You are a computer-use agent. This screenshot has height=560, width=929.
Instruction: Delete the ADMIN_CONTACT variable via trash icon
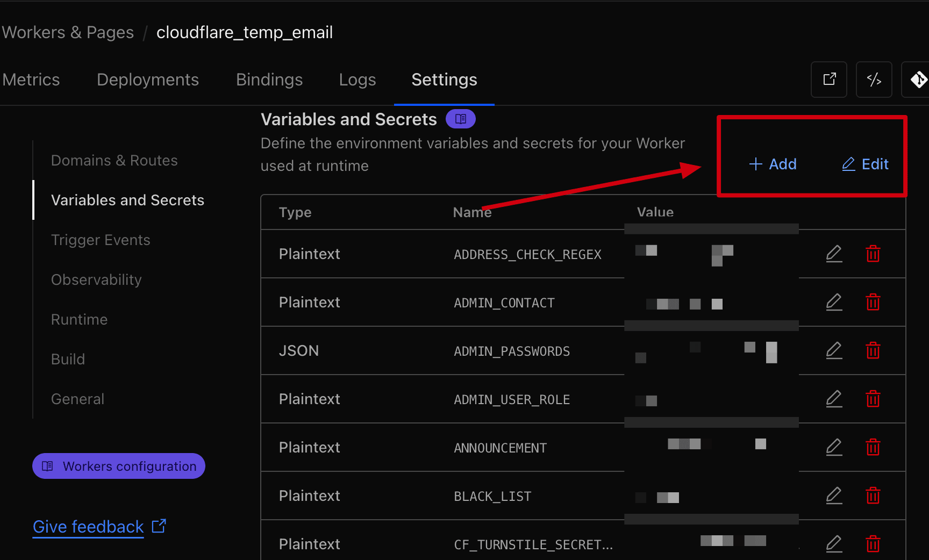873,302
